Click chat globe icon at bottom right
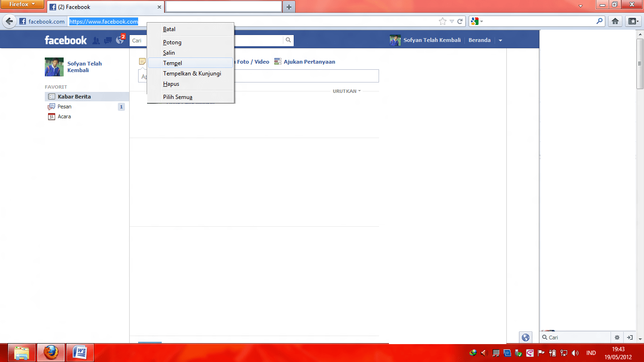 coord(526,337)
